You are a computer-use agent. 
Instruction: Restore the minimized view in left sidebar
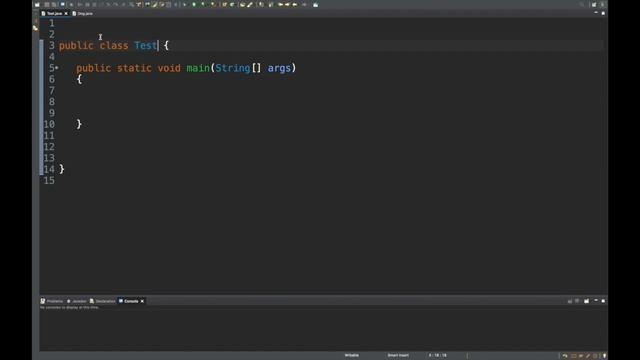[36, 28]
